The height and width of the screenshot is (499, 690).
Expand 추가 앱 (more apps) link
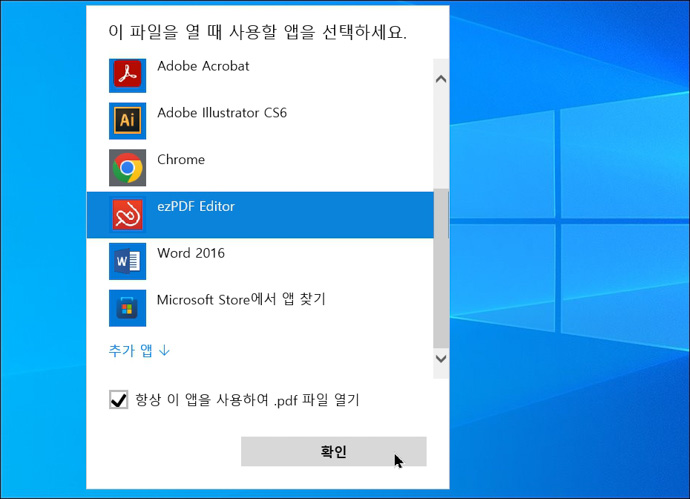pos(139,350)
